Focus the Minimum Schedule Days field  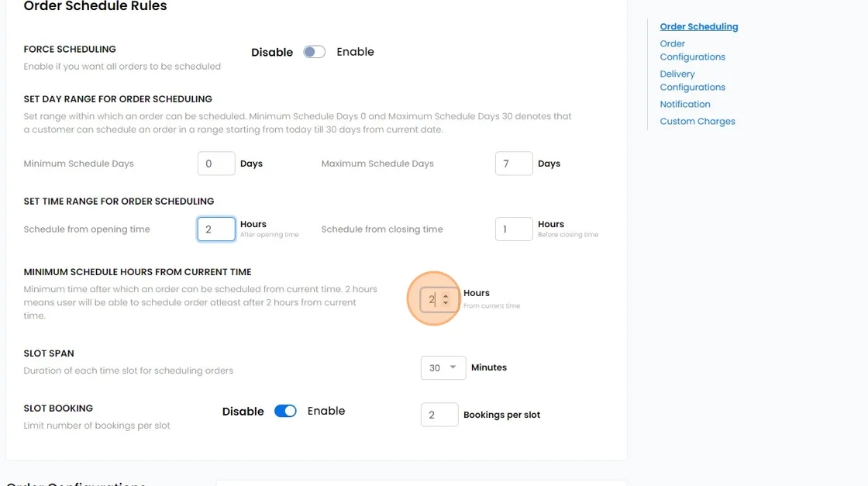[215, 164]
